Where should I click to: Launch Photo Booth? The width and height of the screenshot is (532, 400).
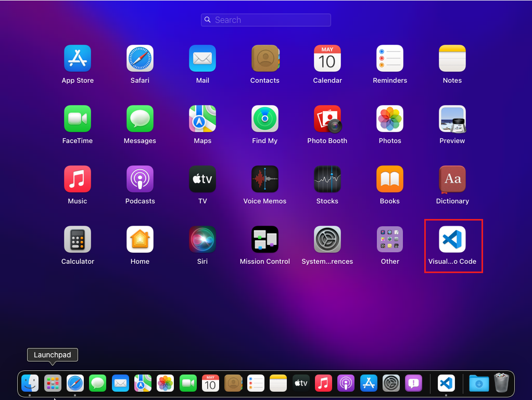[327, 119]
